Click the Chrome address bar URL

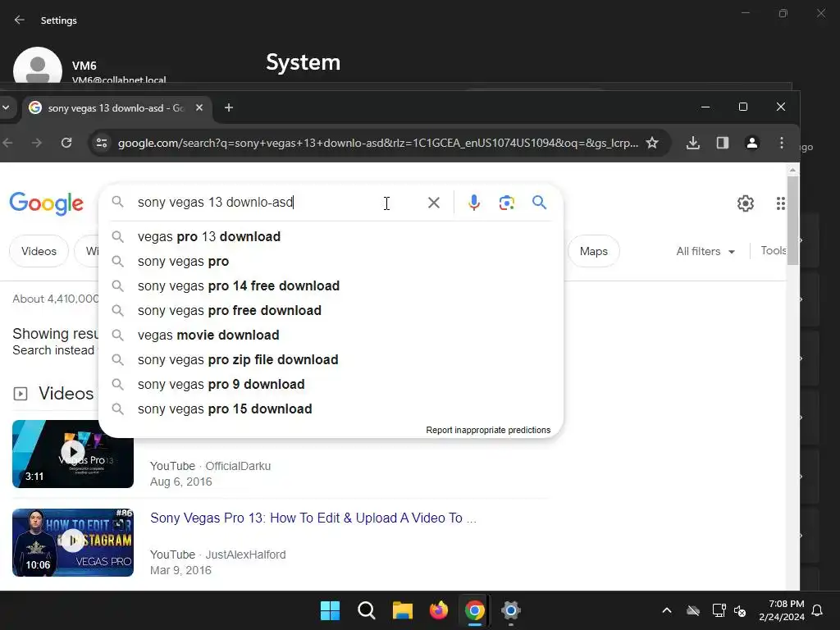click(377, 143)
